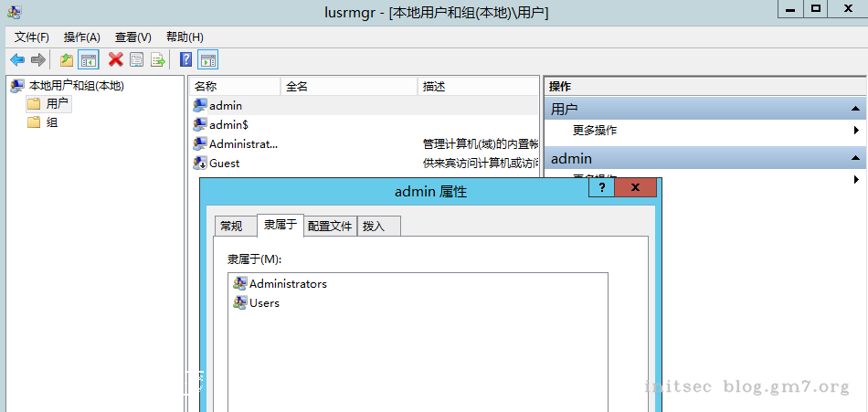Open the 文件(F) menu

pos(32,37)
